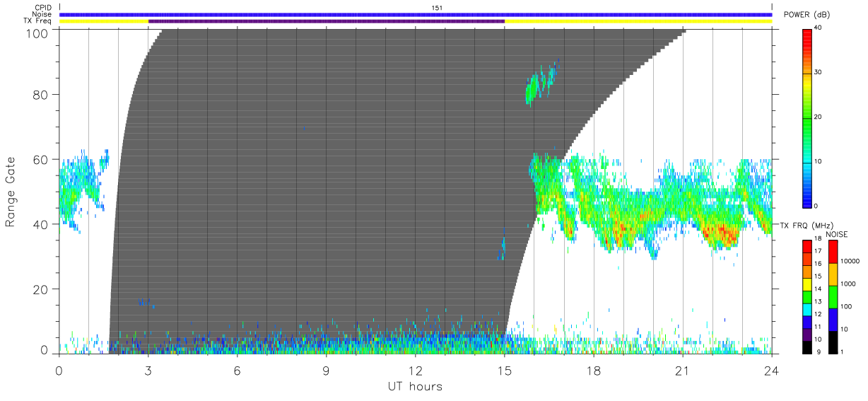This screenshot has height=401, width=868.
Task: Click the 40 tick on Range Gate axis
Action: [x=41, y=224]
